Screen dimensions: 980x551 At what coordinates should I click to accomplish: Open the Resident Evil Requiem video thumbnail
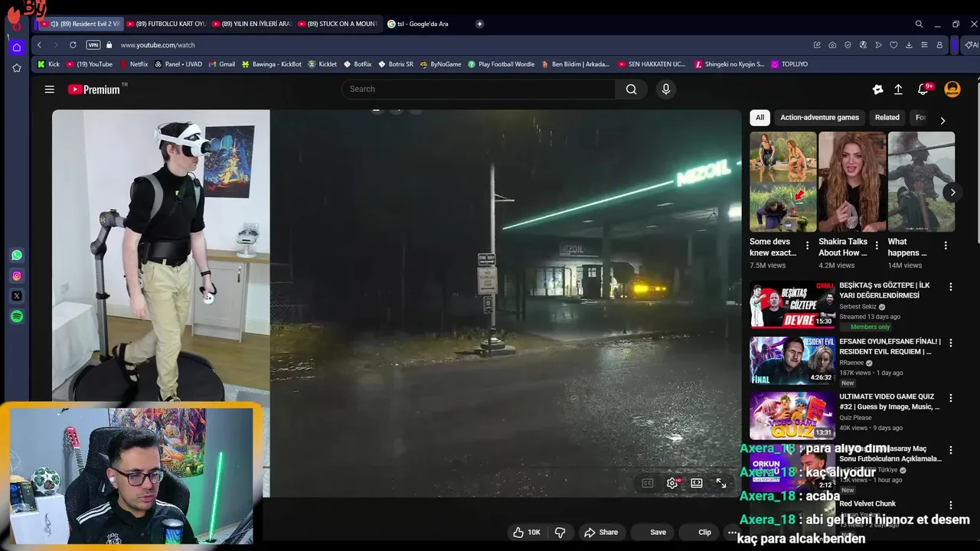click(792, 360)
